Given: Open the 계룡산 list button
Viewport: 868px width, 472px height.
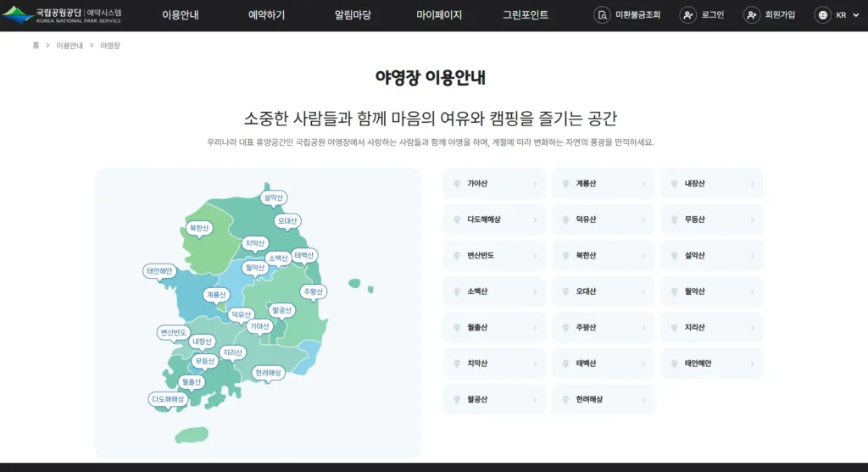Looking at the screenshot, I should (x=603, y=184).
